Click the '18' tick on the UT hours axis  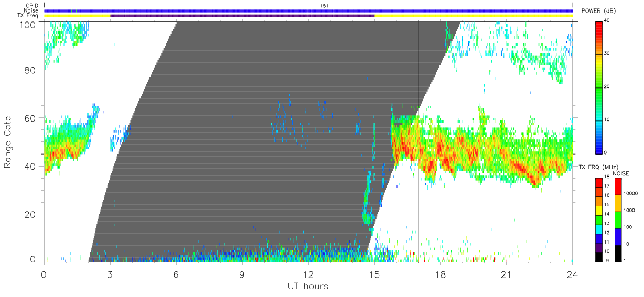click(440, 273)
